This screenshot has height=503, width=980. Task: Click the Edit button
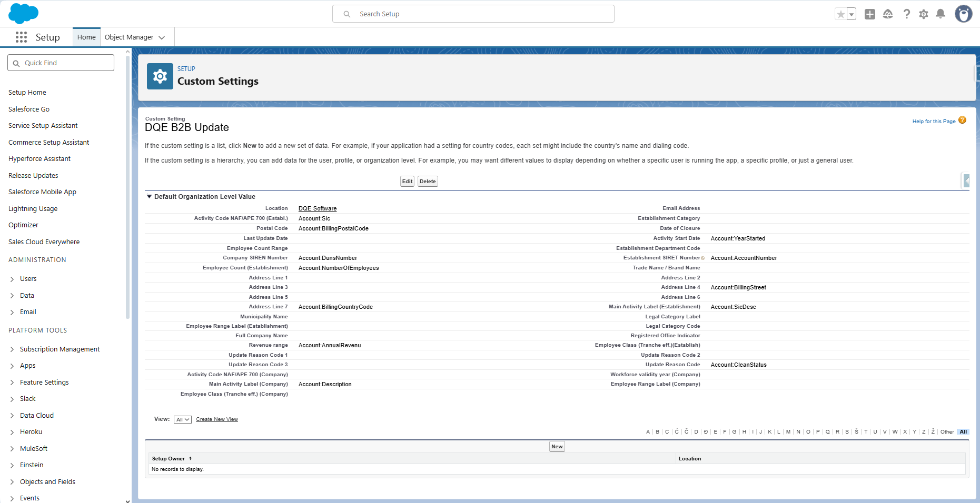tap(408, 182)
